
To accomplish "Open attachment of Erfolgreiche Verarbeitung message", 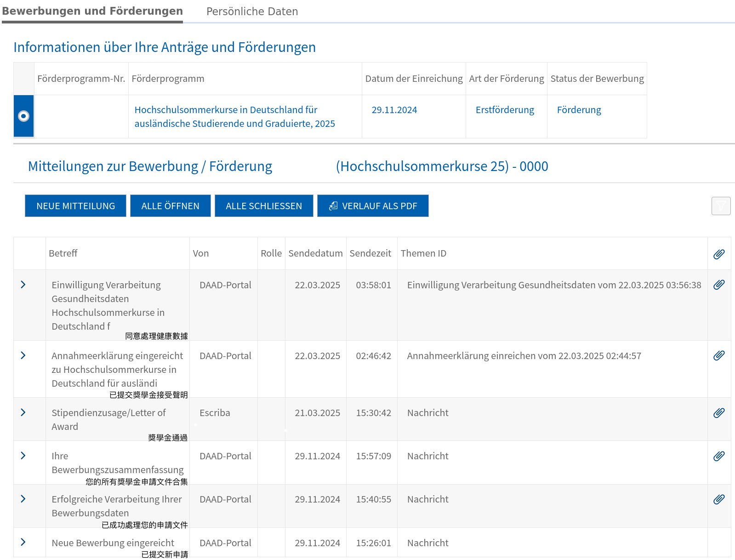I will [718, 499].
